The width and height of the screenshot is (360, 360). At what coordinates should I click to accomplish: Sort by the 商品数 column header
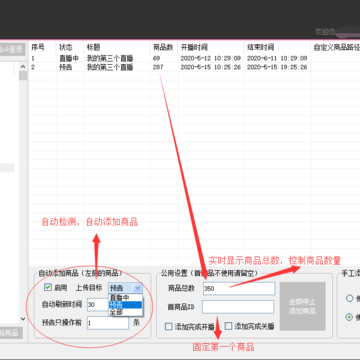pos(164,47)
